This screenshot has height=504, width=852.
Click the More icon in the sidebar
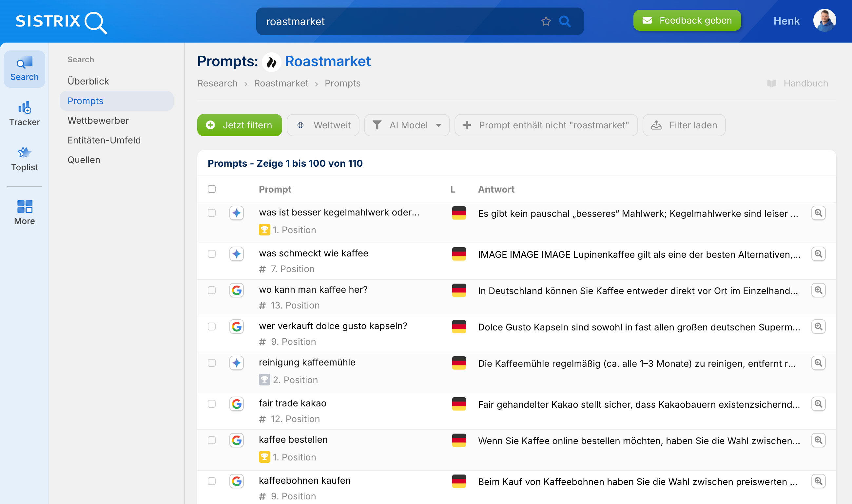click(24, 212)
